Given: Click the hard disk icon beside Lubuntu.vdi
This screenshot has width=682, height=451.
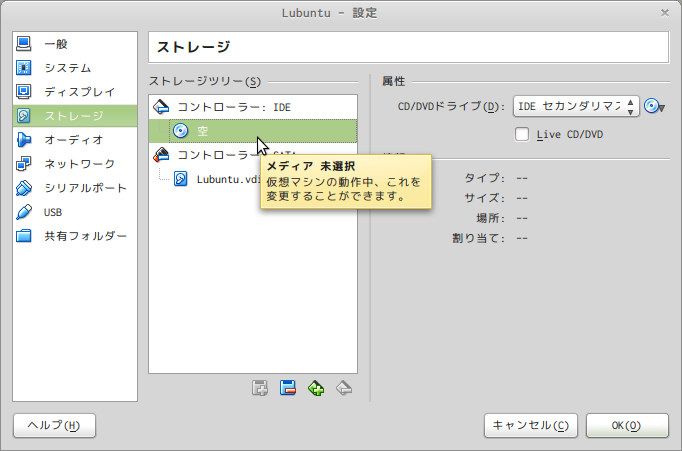Looking at the screenshot, I should (x=181, y=179).
